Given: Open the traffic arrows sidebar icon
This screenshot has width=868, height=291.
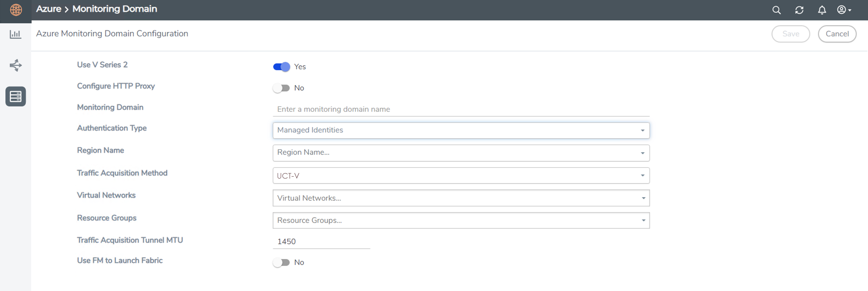Looking at the screenshot, I should click(x=15, y=65).
